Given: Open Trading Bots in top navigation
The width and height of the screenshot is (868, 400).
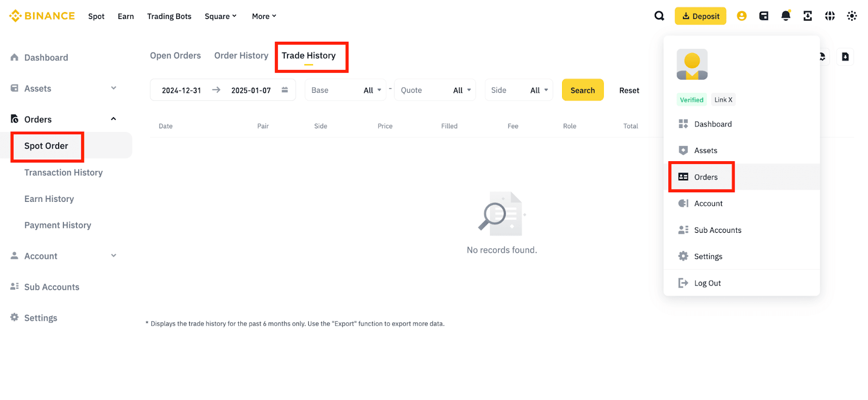Looking at the screenshot, I should point(169,16).
